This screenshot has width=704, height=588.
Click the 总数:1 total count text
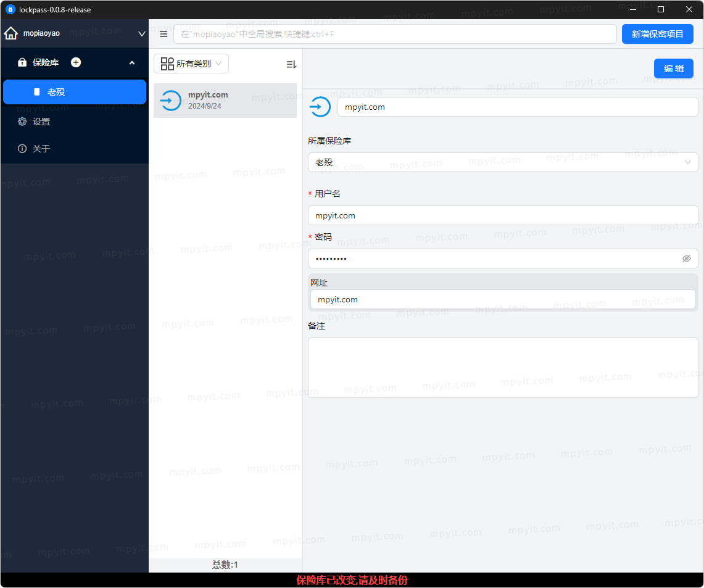[225, 565]
